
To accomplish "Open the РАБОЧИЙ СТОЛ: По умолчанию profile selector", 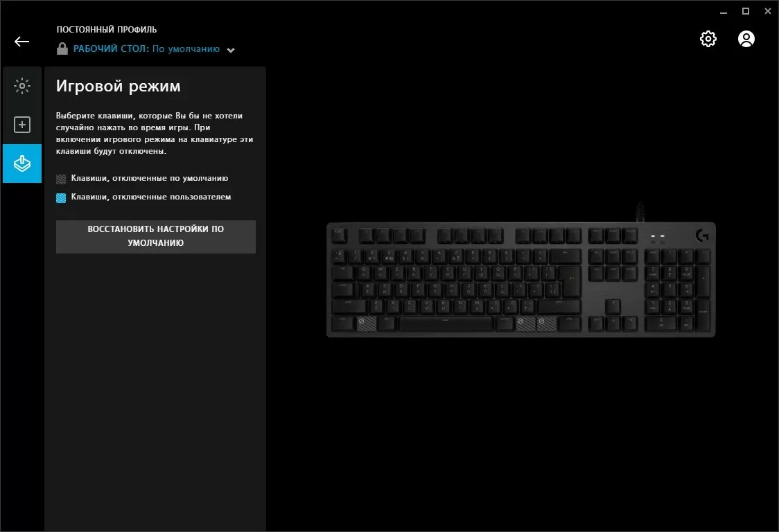I will [x=146, y=48].
